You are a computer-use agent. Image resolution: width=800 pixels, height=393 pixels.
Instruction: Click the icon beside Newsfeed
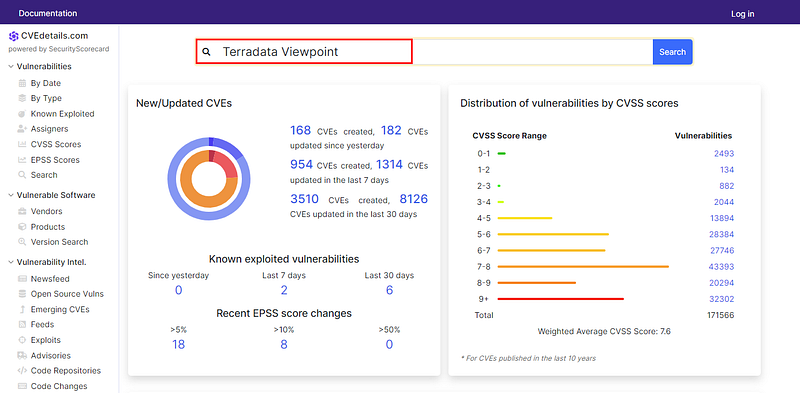(22, 279)
